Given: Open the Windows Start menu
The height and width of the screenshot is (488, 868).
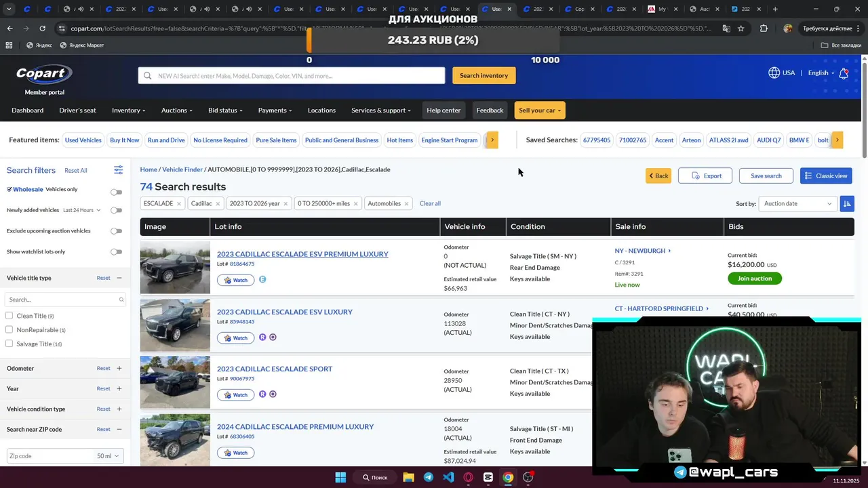Looking at the screenshot, I should coord(340,477).
